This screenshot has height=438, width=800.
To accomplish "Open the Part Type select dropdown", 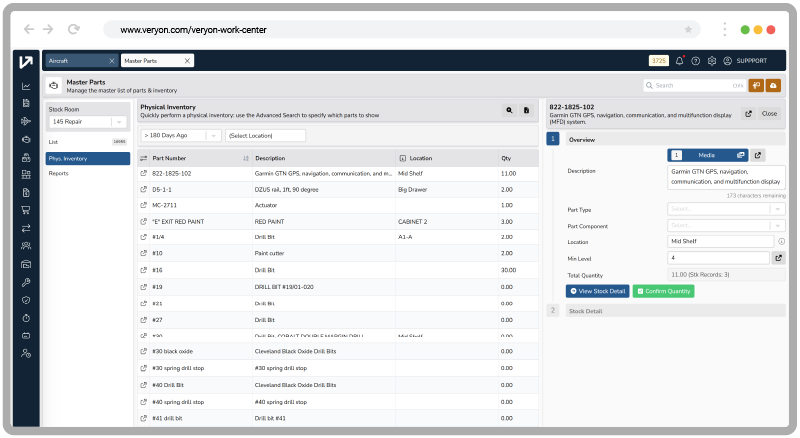I will pos(726,209).
